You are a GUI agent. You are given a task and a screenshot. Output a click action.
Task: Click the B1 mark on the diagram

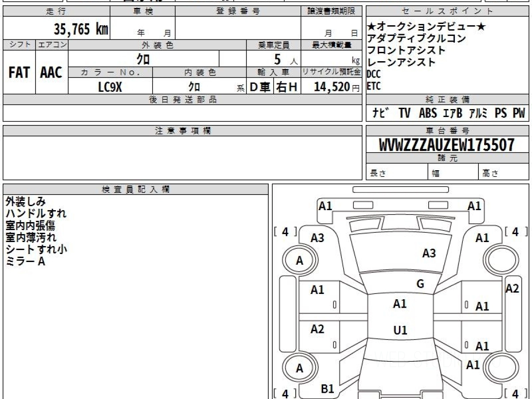pyautogui.click(x=327, y=389)
